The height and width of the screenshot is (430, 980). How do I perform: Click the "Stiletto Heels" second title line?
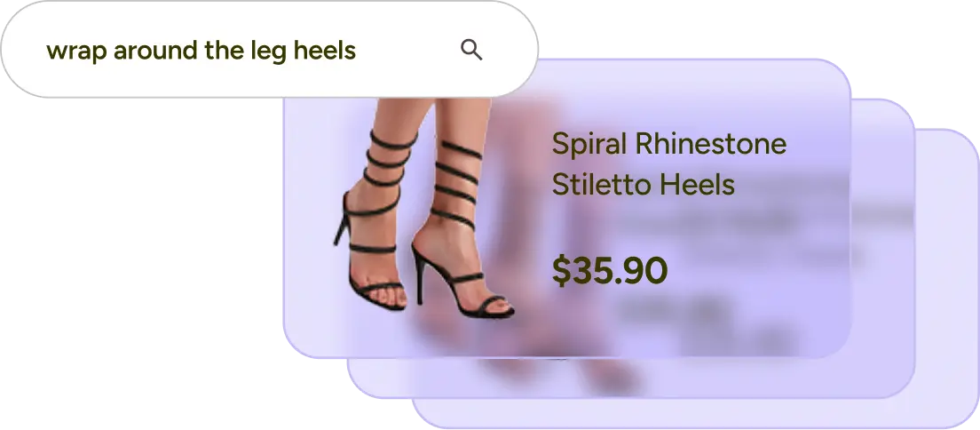[643, 184]
